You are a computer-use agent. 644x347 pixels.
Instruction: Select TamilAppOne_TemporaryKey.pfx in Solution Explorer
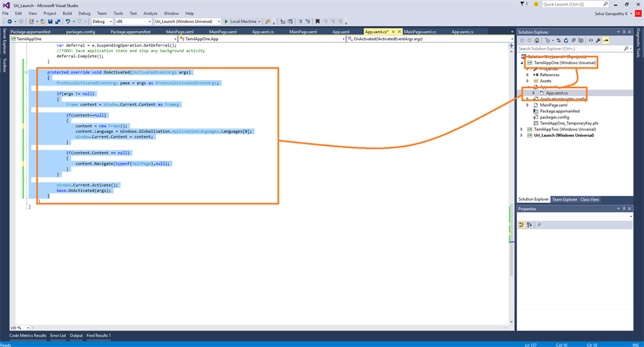click(x=569, y=123)
